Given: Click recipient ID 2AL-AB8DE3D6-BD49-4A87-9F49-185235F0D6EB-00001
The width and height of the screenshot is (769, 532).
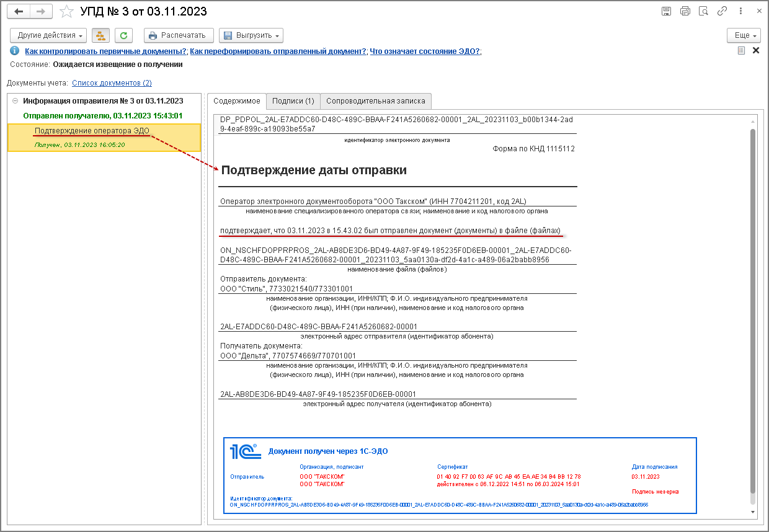Looking at the screenshot, I should [x=318, y=394].
